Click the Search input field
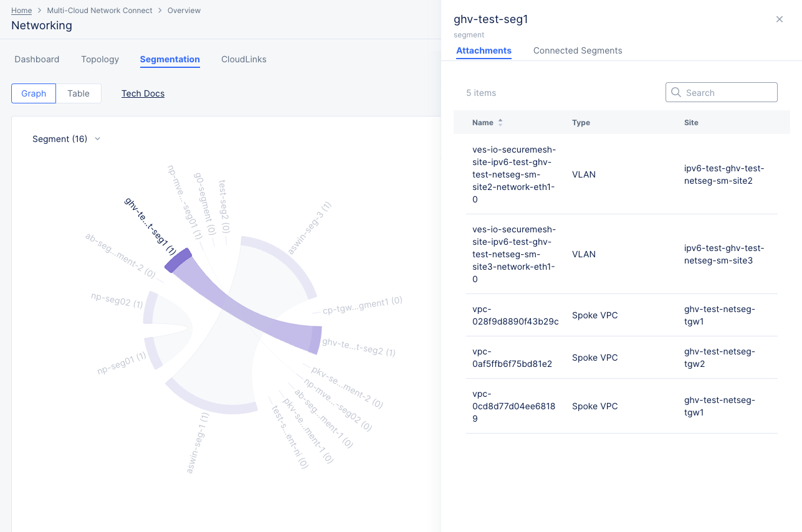 pos(721,92)
